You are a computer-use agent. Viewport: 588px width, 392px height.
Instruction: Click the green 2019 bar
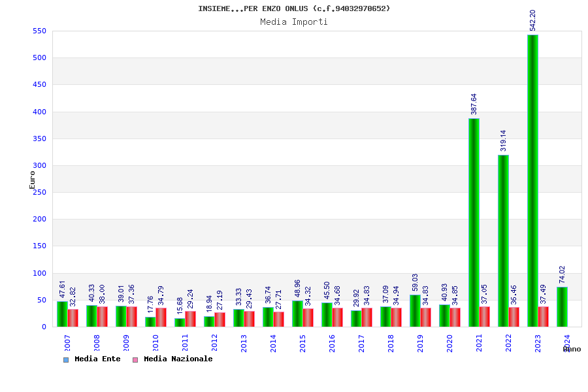point(415,310)
